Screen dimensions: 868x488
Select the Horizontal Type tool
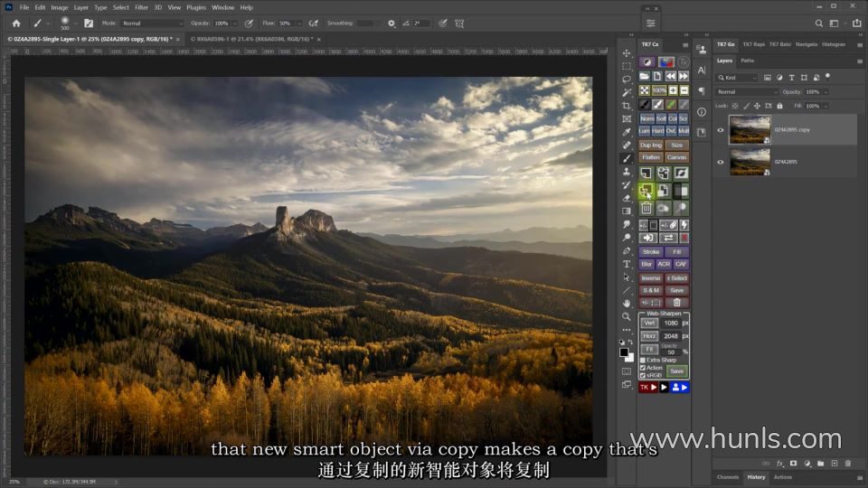pyautogui.click(x=626, y=265)
